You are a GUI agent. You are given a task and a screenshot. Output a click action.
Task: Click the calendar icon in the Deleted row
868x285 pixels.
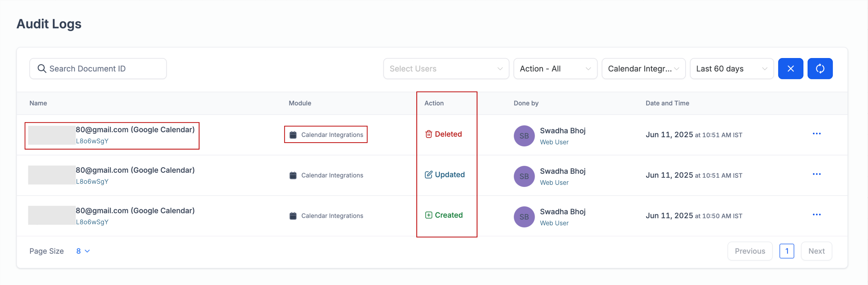pos(293,135)
